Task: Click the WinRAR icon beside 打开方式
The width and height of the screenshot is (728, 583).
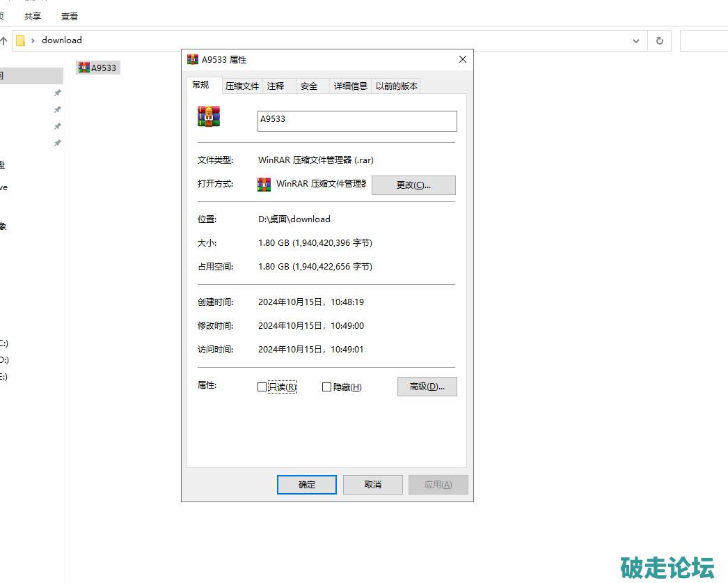Action: (x=264, y=185)
